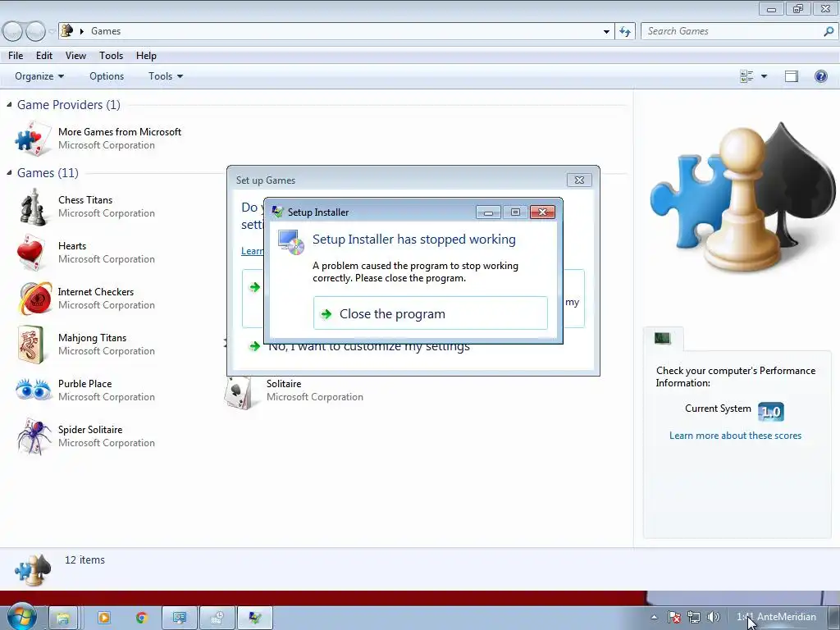Collapse the Game Providers group

pos(9,104)
